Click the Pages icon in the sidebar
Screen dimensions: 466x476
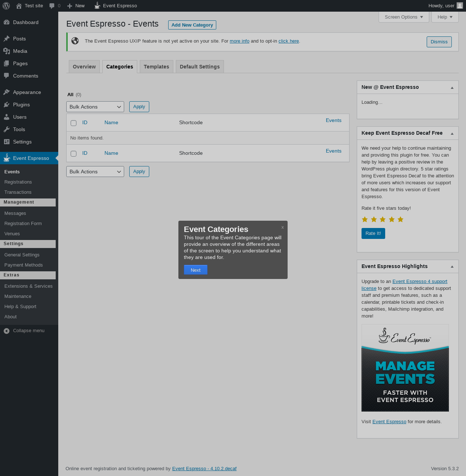(7, 63)
